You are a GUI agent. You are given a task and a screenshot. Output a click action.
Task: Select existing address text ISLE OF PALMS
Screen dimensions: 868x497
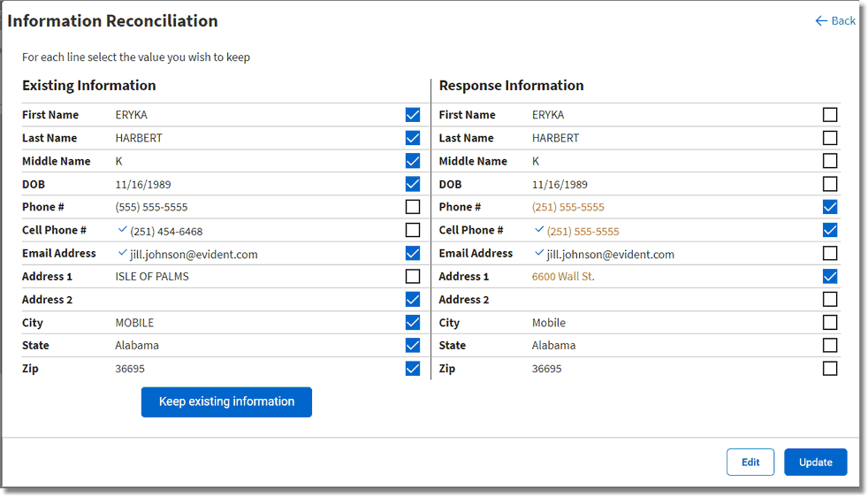(152, 277)
